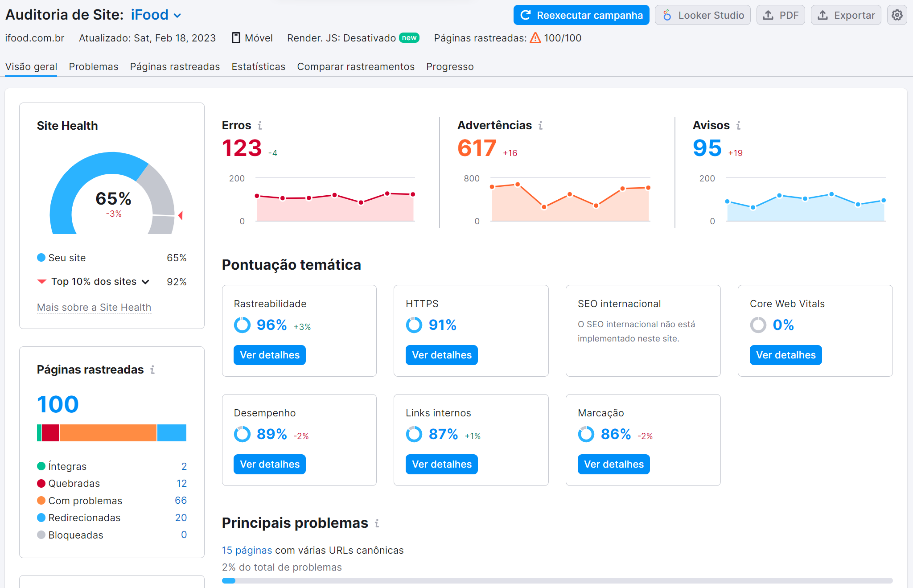Switch to the Problemas tab
The width and height of the screenshot is (913, 588).
coord(93,66)
